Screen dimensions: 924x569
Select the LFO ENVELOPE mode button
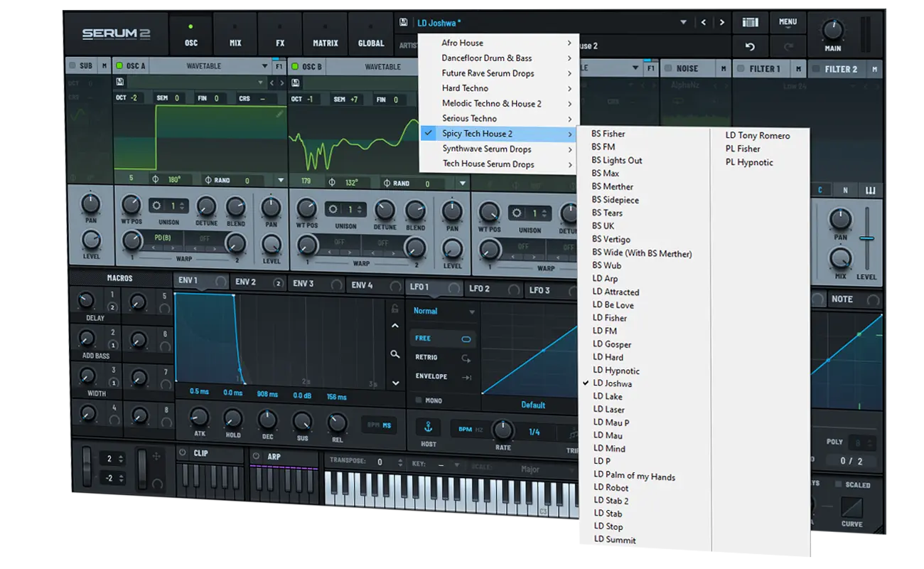[444, 377]
